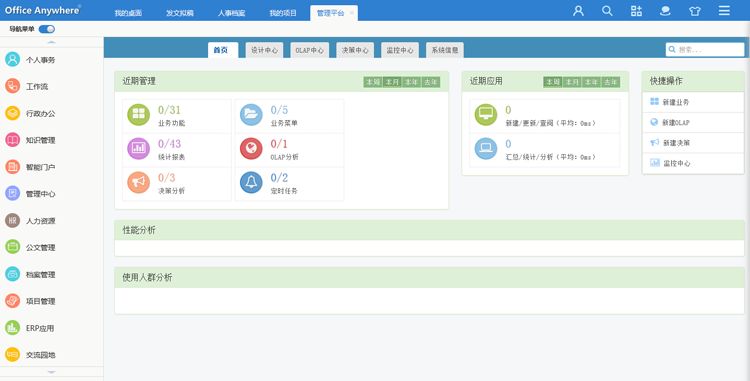Open the 决策中心 sub-tab
The height and width of the screenshot is (381, 750).
tap(355, 50)
